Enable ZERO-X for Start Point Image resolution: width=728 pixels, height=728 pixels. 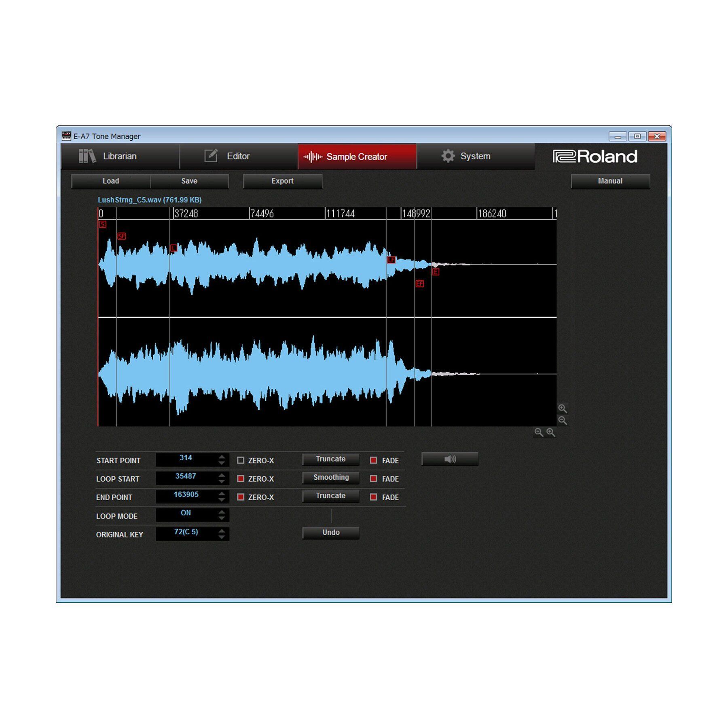pyautogui.click(x=241, y=460)
